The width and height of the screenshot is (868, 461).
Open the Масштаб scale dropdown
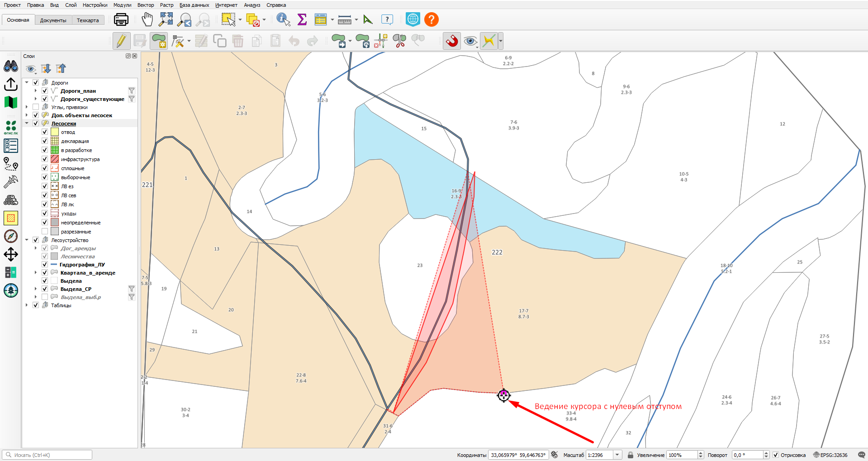click(617, 455)
